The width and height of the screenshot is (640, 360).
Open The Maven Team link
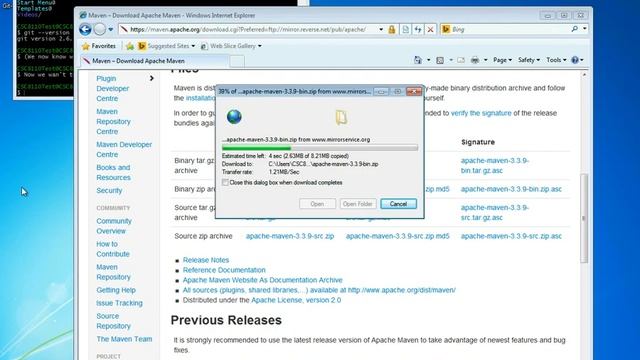tap(124, 339)
